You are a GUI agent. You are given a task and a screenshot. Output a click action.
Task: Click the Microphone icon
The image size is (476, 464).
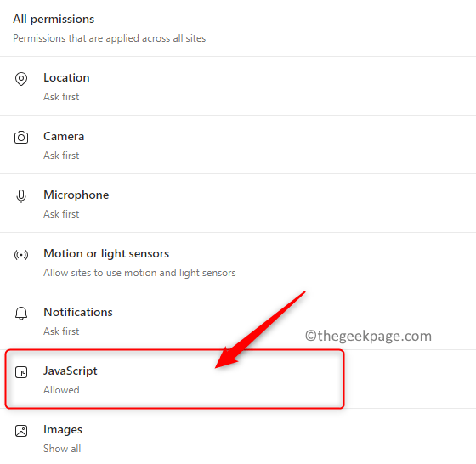pos(21,196)
